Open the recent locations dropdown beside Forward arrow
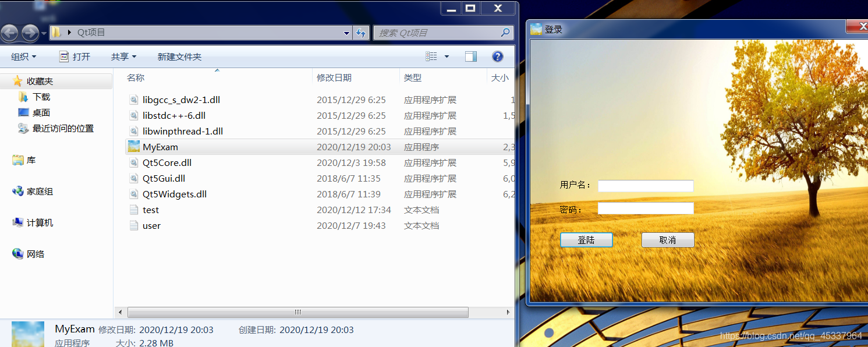 (44, 34)
